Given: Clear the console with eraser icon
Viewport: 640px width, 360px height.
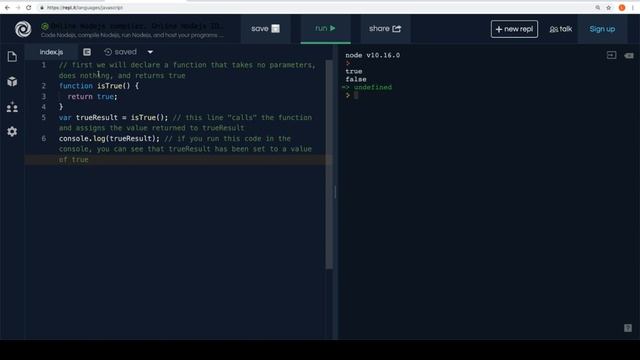Looking at the screenshot, I should point(629,56).
